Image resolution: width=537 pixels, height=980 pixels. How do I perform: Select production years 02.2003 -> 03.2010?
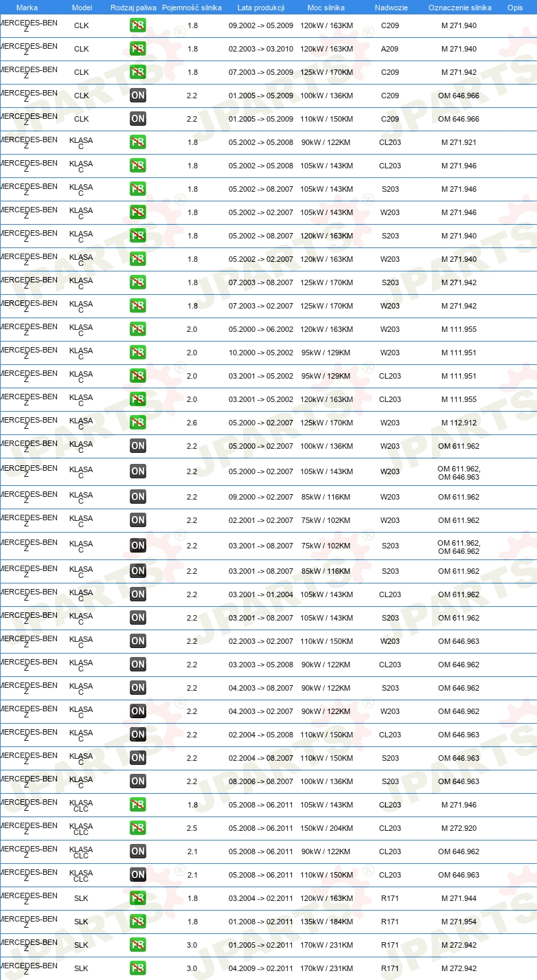261,49
